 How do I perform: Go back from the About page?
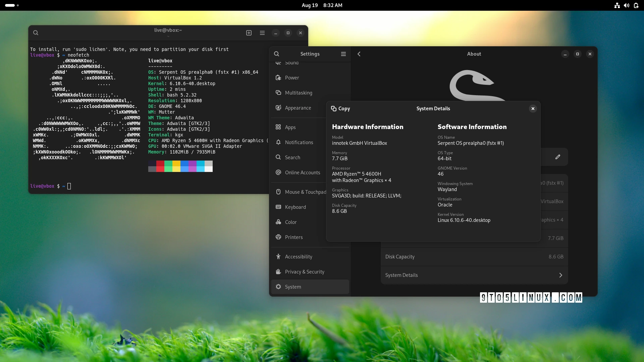click(359, 54)
